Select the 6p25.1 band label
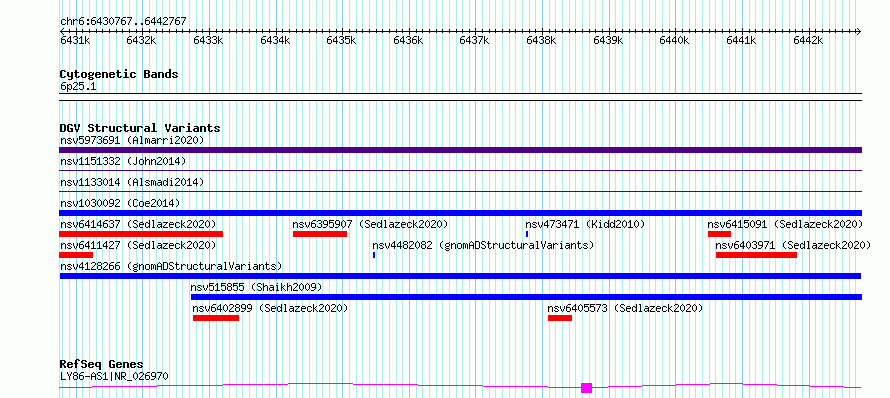 (78, 87)
